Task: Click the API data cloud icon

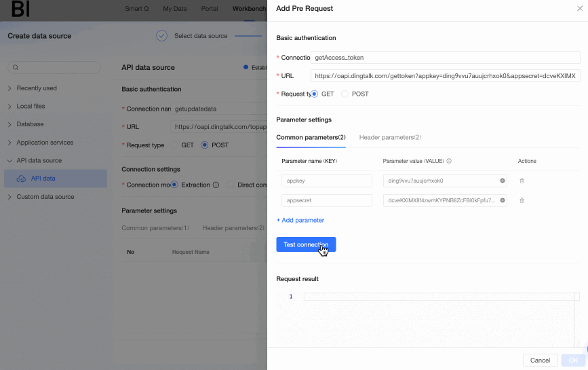Action: [22, 179]
